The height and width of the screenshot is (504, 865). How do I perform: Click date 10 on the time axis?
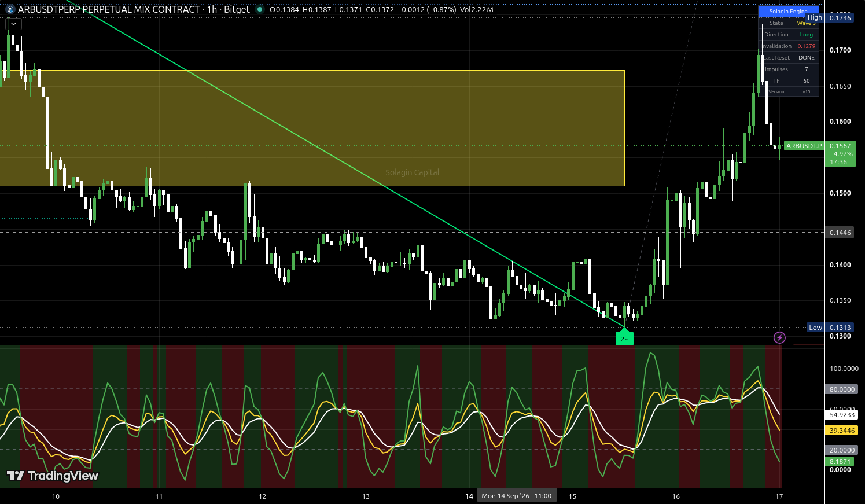click(56, 496)
